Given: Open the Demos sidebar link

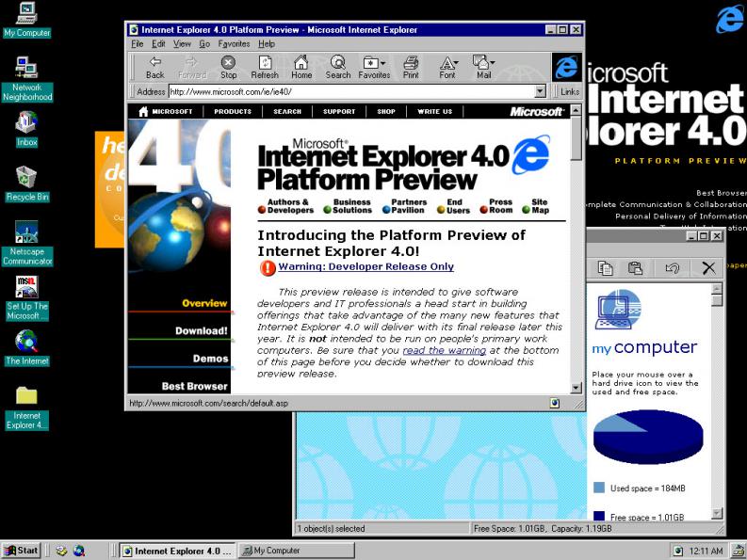Looking at the screenshot, I should (210, 359).
